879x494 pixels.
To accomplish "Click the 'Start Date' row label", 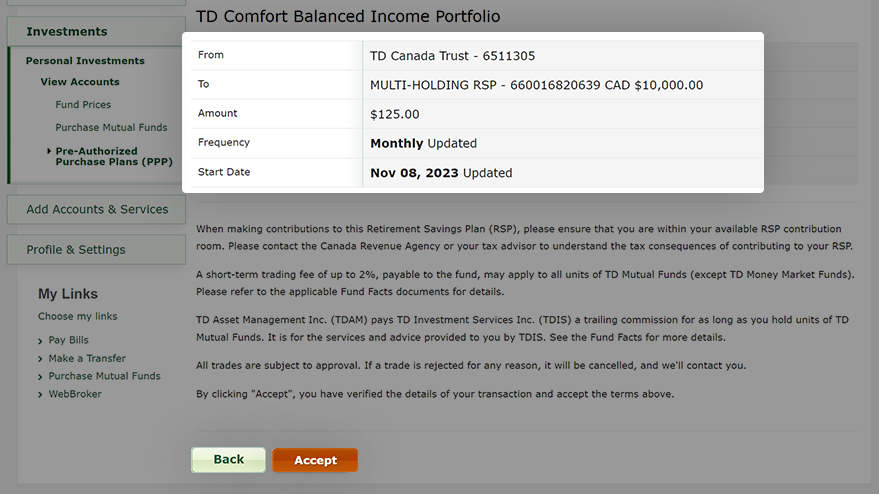I will pyautogui.click(x=224, y=172).
